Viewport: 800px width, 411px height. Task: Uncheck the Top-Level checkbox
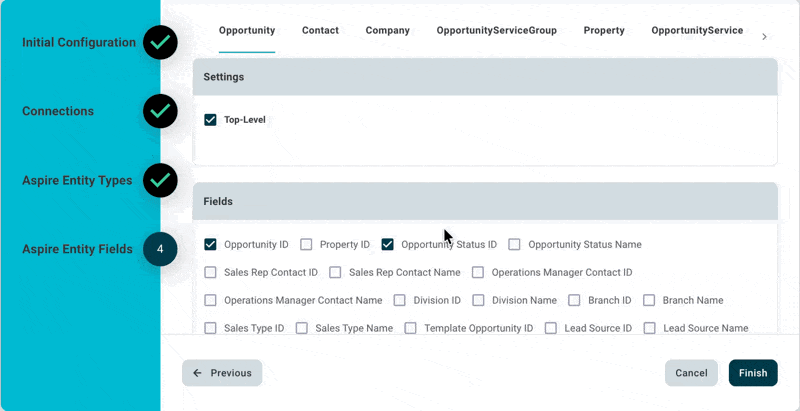210,120
